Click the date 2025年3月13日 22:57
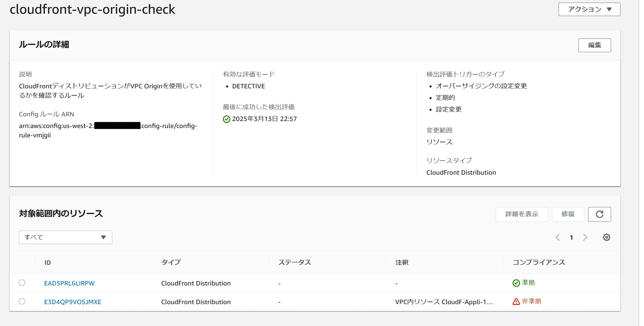 tap(264, 119)
